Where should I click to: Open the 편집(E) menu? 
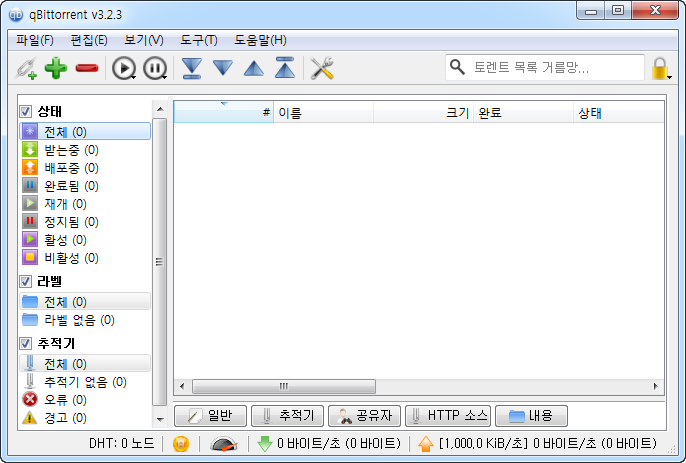89,40
